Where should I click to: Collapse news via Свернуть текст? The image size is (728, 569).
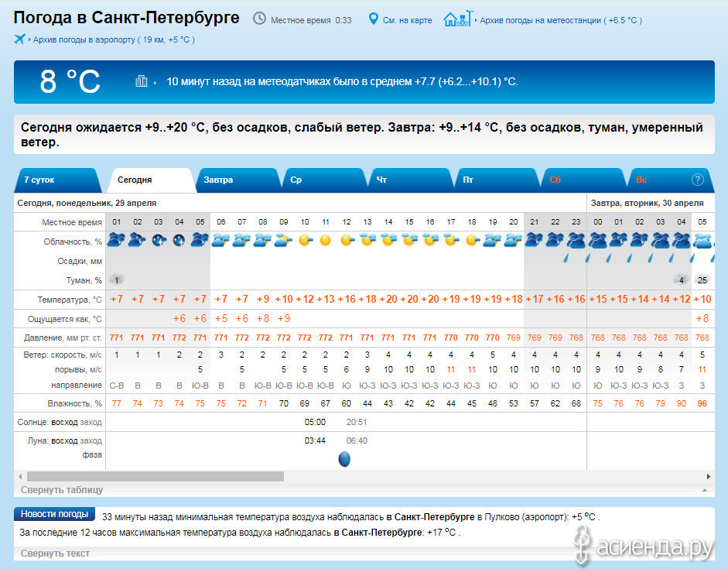click(55, 554)
